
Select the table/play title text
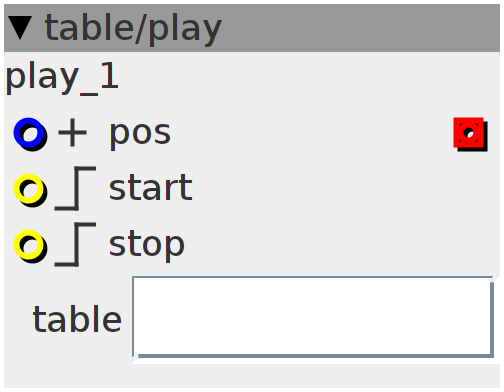click(x=133, y=29)
